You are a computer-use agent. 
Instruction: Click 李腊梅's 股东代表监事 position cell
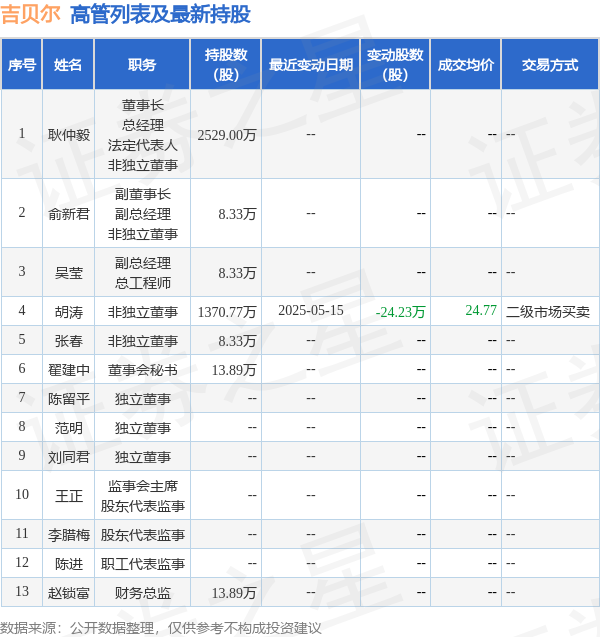click(143, 535)
